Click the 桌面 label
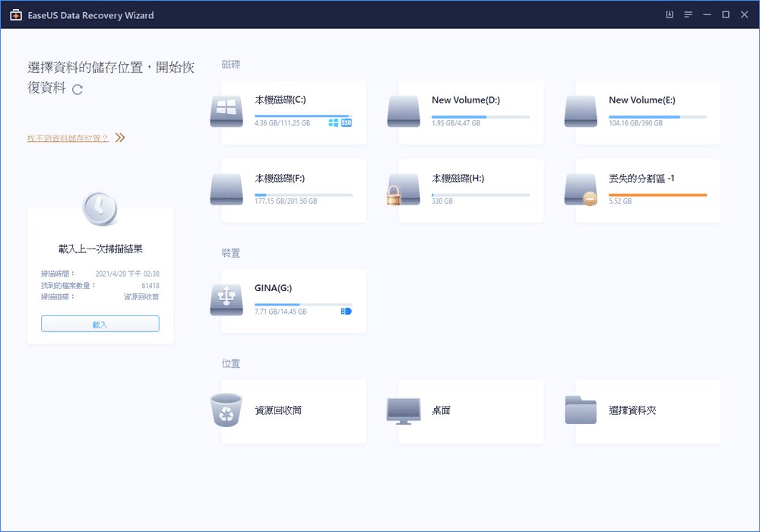Image resolution: width=760 pixels, height=532 pixels. (x=441, y=410)
